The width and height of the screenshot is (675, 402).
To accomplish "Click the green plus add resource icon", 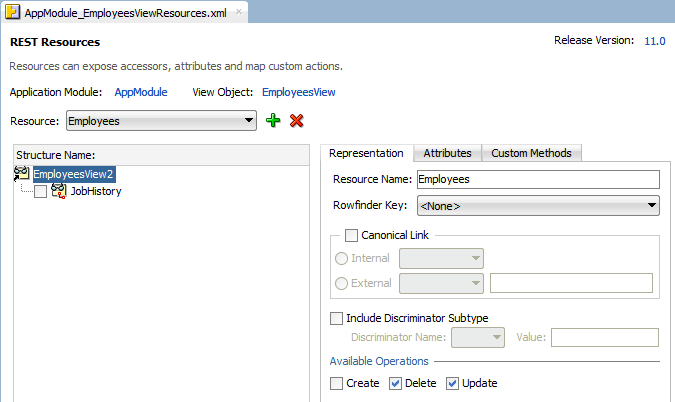I will [274, 121].
